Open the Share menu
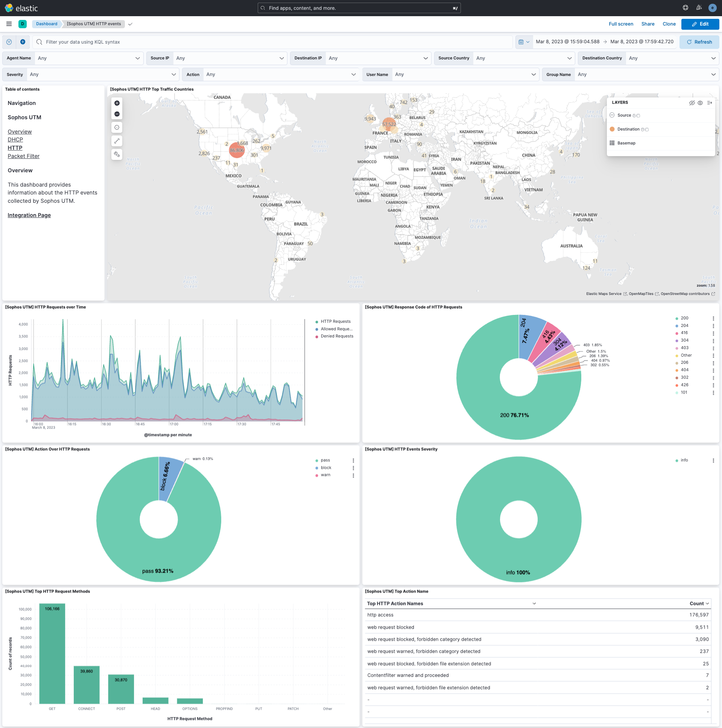Image resolution: width=722 pixels, height=728 pixels. click(x=648, y=24)
